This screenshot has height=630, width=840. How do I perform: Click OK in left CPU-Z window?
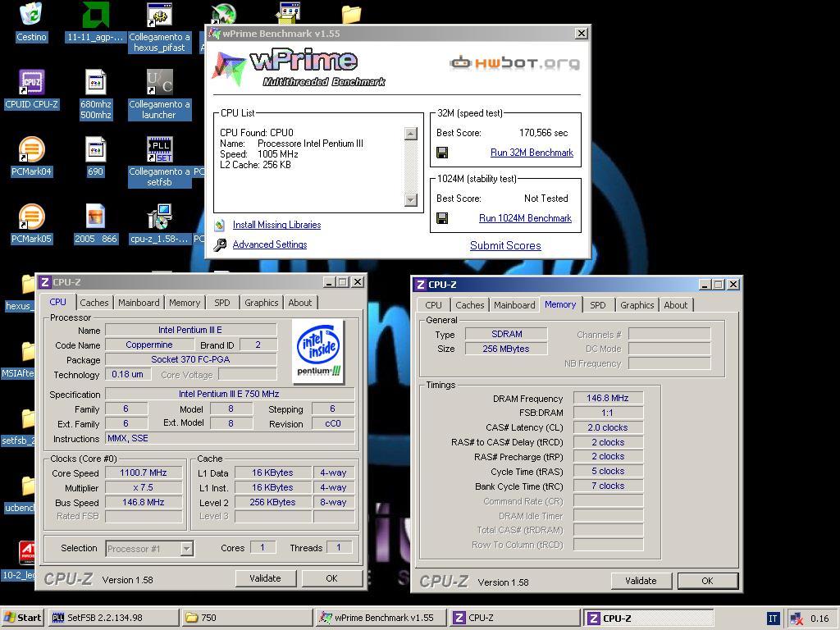click(x=331, y=578)
